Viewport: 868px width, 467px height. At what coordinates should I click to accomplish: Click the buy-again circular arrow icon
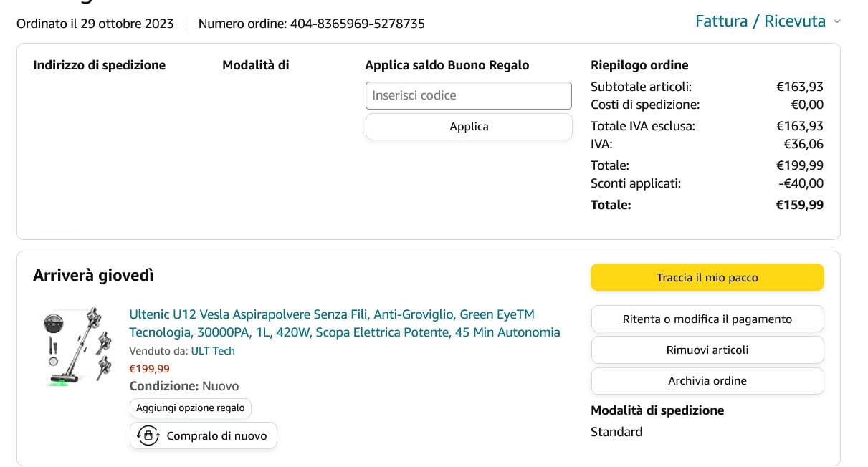tap(148, 435)
